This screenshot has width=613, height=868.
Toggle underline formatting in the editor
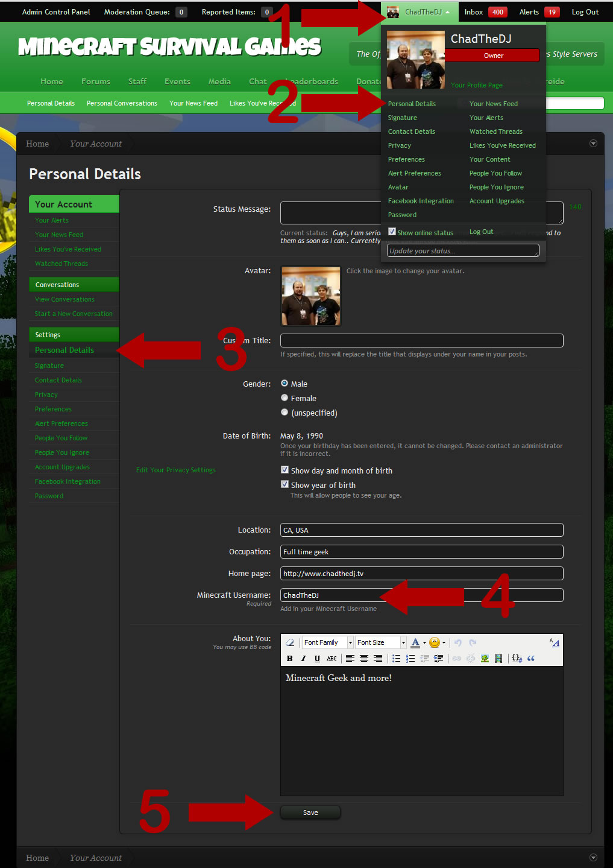317,658
